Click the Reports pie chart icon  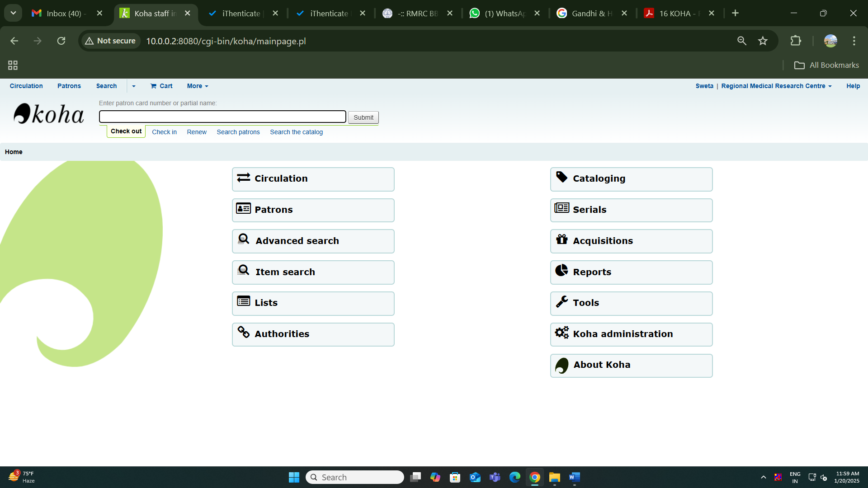(x=562, y=271)
